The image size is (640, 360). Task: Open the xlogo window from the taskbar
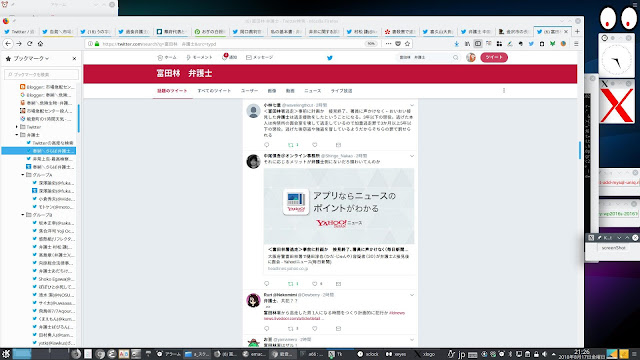click(x=425, y=354)
